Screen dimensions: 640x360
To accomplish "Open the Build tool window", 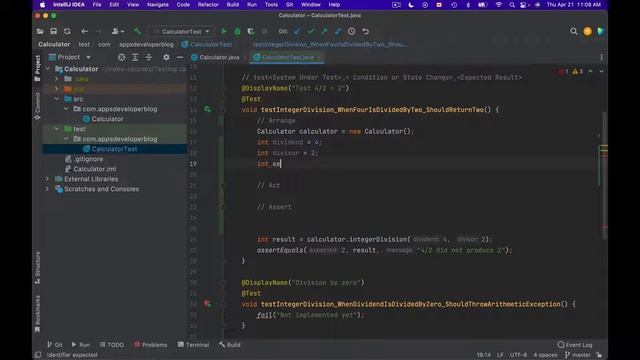I will pyautogui.click(x=229, y=345).
